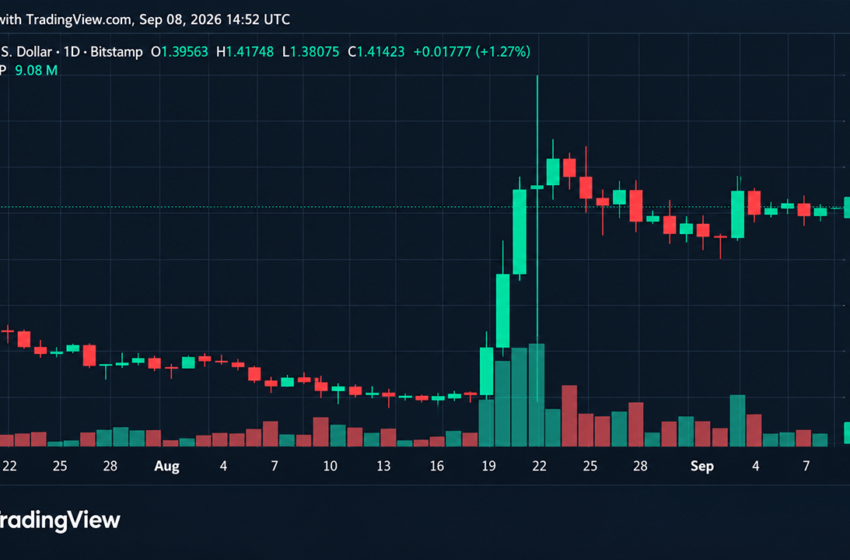Select the tall green August 21 candle body
This screenshot has width=850, height=560.
[519, 232]
